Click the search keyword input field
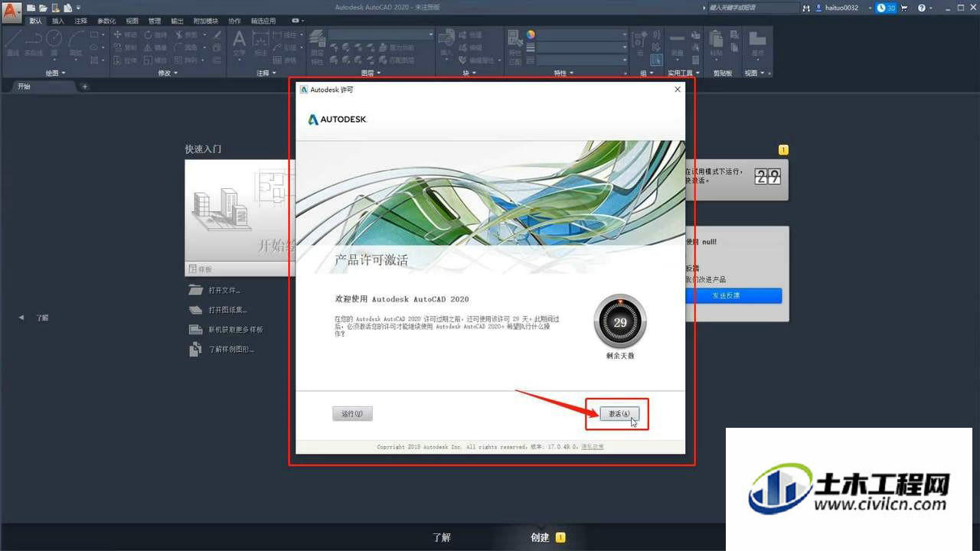This screenshot has width=980, height=551. [x=753, y=8]
